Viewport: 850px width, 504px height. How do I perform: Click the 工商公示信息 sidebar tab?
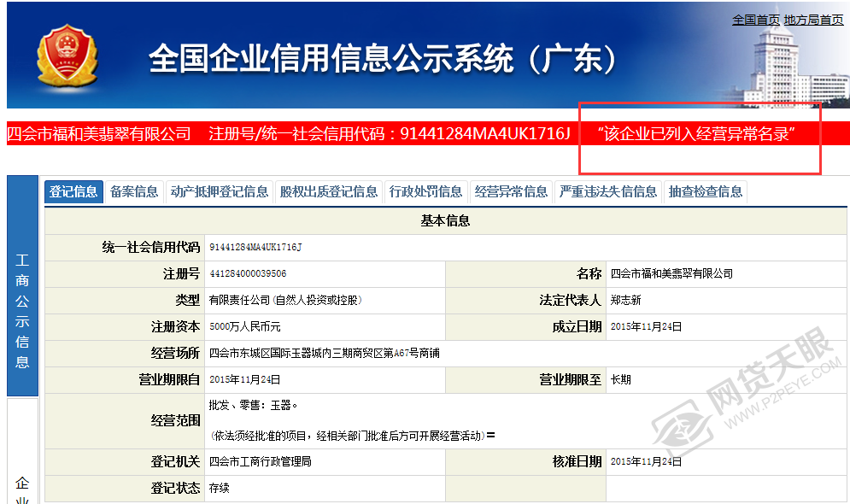tap(22, 311)
